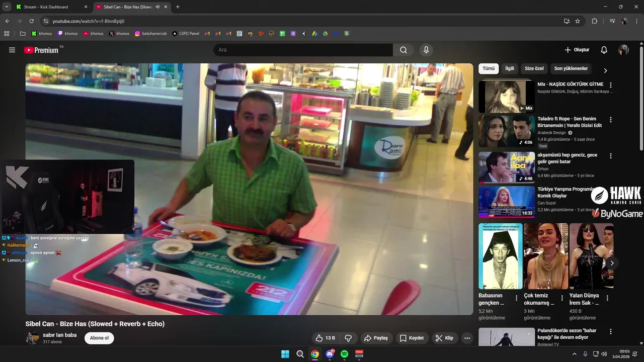Viewport: 644px width, 362px height.
Task: Reload the page in Chrome
Action: pyautogui.click(x=31, y=21)
